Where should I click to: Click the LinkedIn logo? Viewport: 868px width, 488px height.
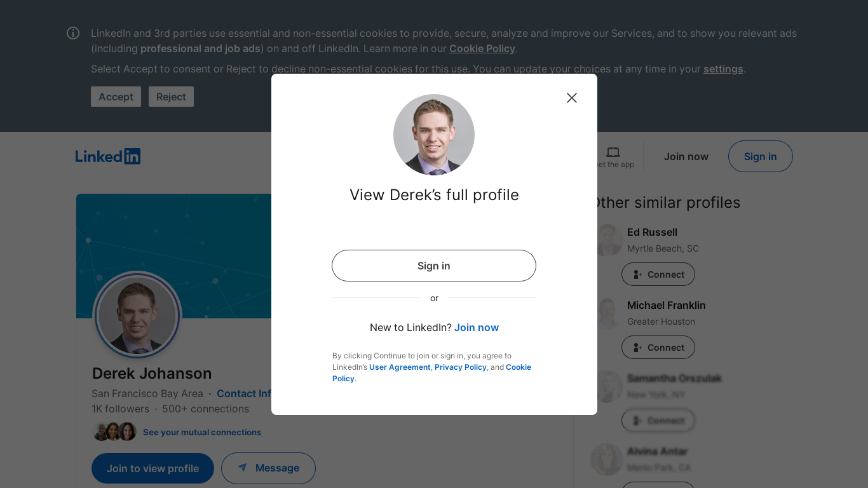point(108,156)
